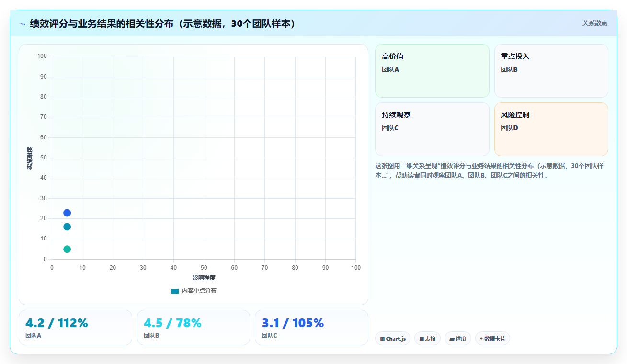
Task: Click the 4.5 / 78% value for 团队B
Action: (x=172, y=323)
